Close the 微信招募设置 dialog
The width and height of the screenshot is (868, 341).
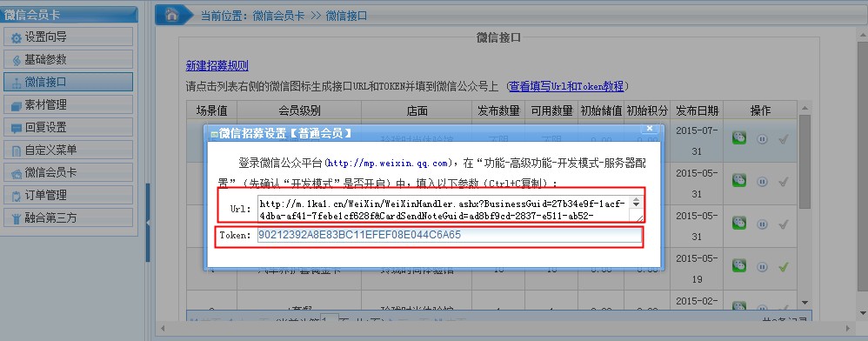pos(650,129)
